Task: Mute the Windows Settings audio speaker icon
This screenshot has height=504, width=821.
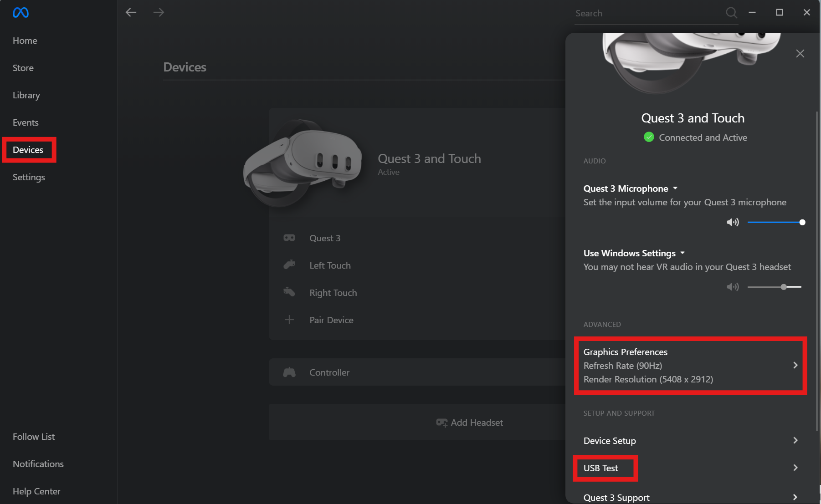Action: point(733,287)
